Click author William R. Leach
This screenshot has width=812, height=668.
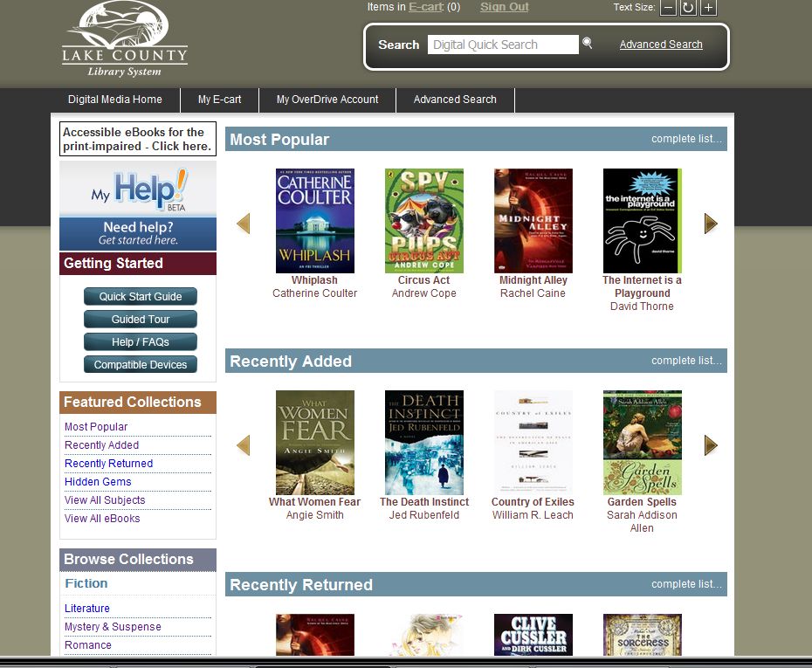click(533, 515)
